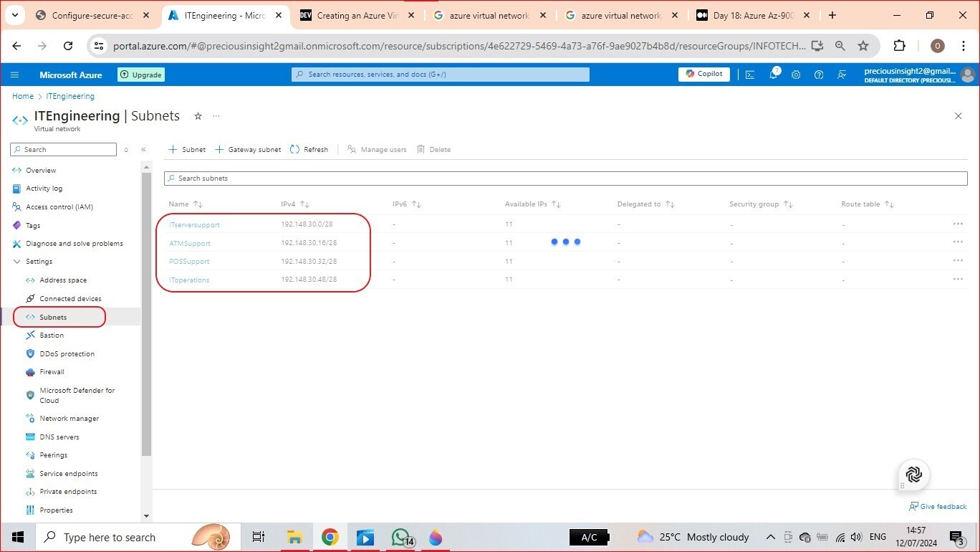
Task: Open row options for POSSupport subnet
Action: [x=958, y=261]
